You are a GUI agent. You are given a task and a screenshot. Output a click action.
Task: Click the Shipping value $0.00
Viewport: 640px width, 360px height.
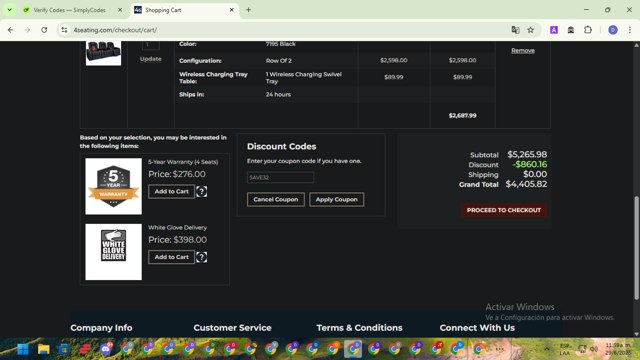[x=535, y=174]
